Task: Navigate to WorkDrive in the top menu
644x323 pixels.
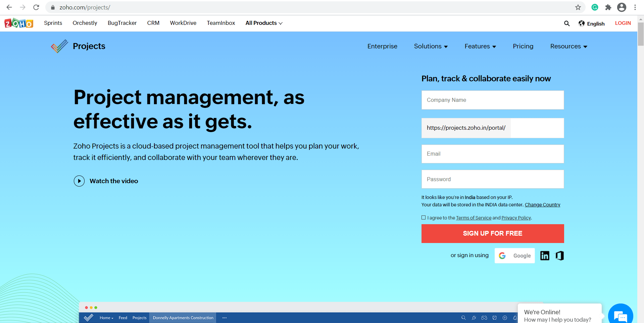Action: tap(183, 23)
